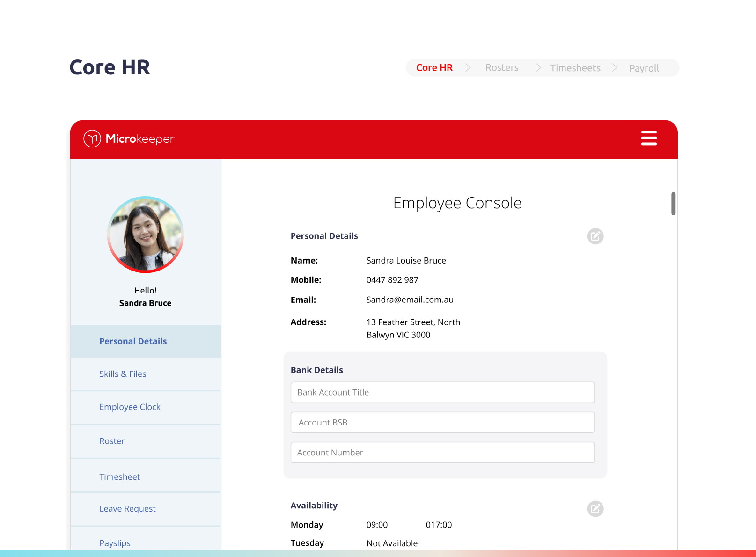
Task: Open the hamburger menu icon
Action: click(x=649, y=138)
